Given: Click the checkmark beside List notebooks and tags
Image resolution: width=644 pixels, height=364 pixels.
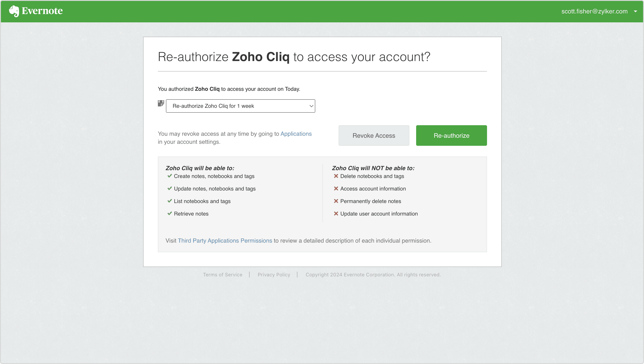Looking at the screenshot, I should [169, 201].
